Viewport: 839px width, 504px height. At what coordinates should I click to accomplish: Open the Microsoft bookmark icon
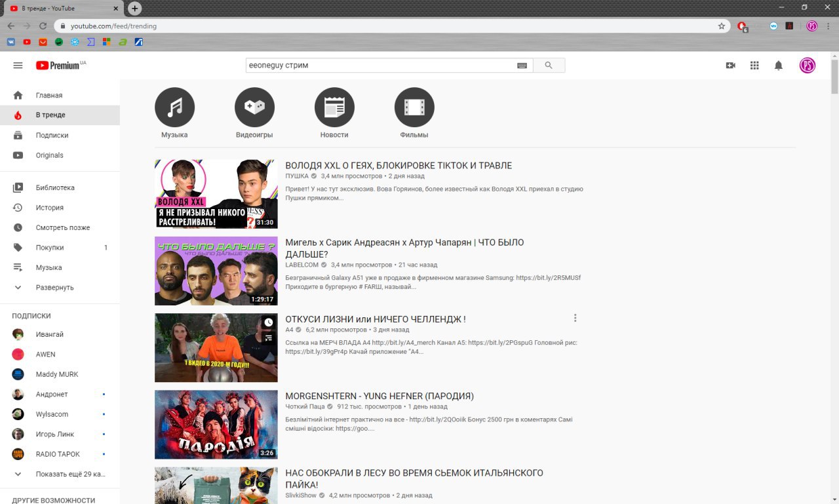[x=106, y=42]
